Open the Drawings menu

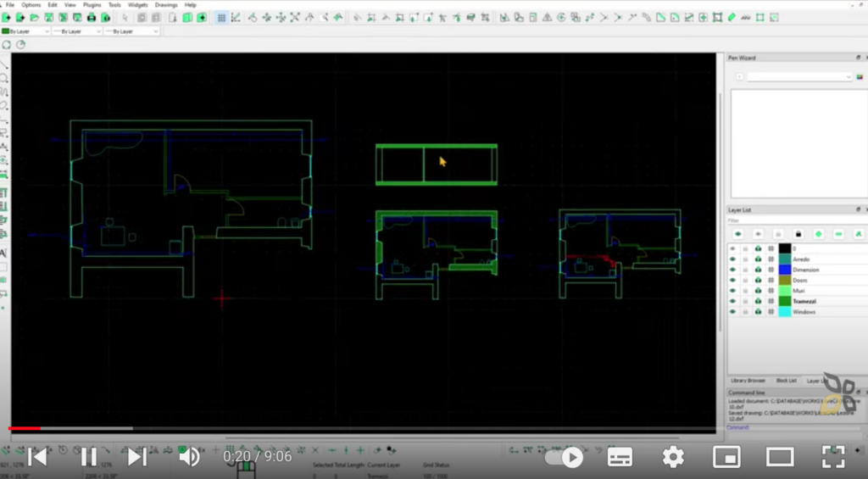tap(166, 5)
